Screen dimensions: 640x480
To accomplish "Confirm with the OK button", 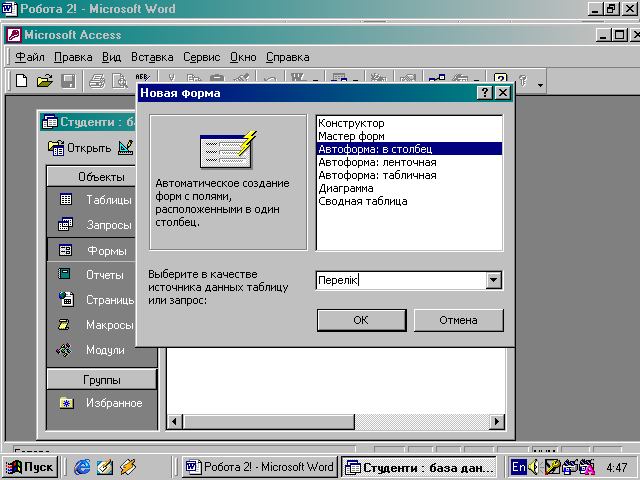I will [x=361, y=320].
